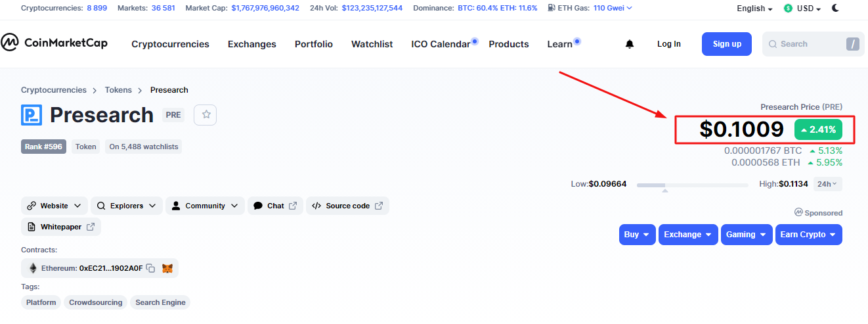The image size is (868, 324).
Task: Click the Log In button
Action: [x=669, y=44]
